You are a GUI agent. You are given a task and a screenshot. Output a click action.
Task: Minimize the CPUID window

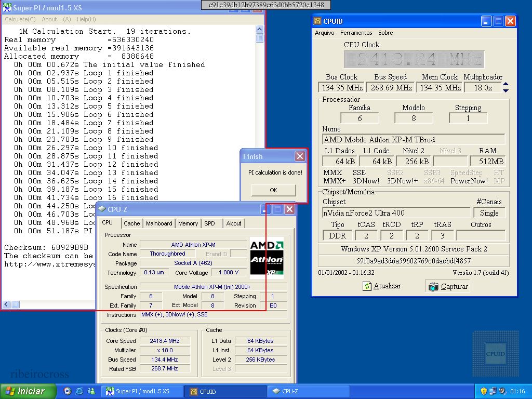tap(486, 21)
